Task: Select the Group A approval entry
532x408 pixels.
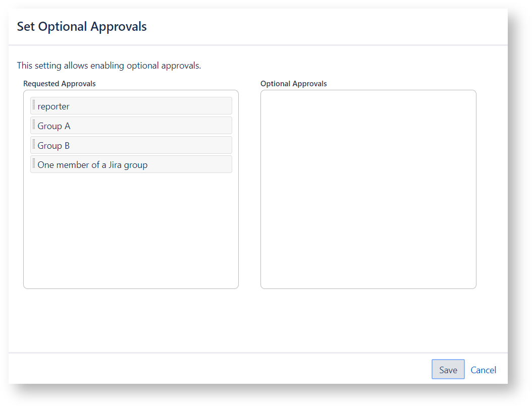Action: pyautogui.click(x=131, y=126)
